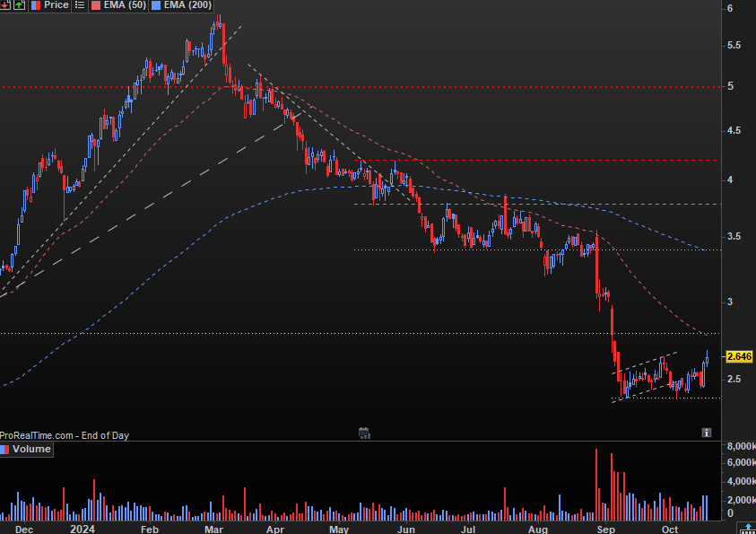Click the May label on time axis
The height and width of the screenshot is (534, 756).
(x=339, y=530)
